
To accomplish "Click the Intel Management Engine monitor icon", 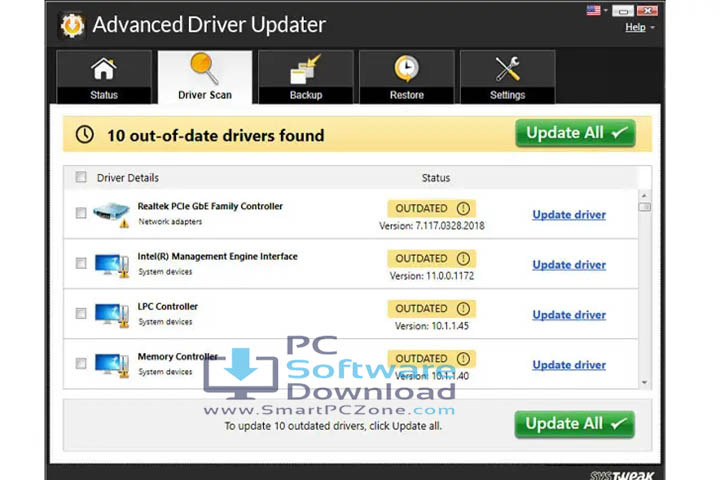I will [112, 265].
